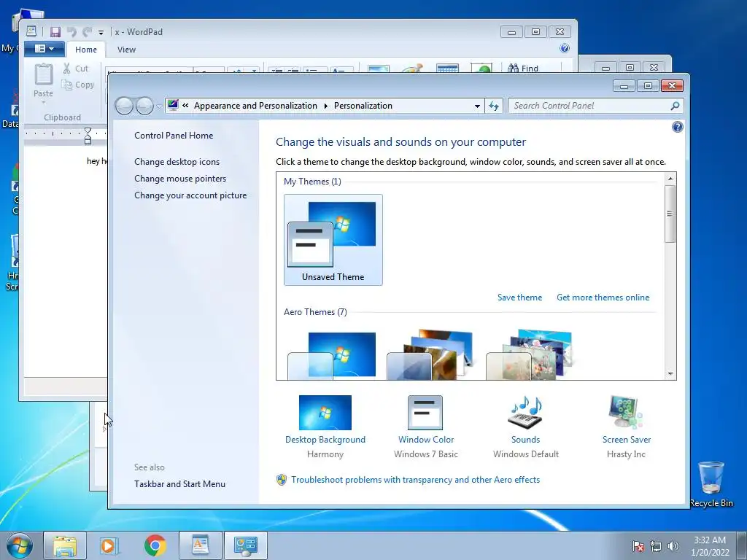The height and width of the screenshot is (560, 747).
Task: Open the Windows Start button
Action: (x=20, y=545)
